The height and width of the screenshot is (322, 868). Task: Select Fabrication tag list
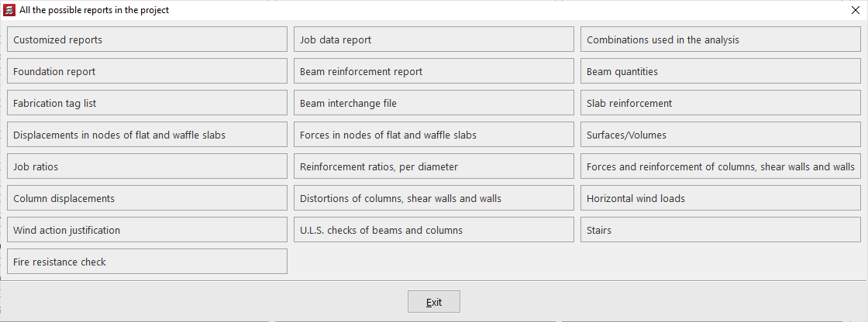[146, 104]
